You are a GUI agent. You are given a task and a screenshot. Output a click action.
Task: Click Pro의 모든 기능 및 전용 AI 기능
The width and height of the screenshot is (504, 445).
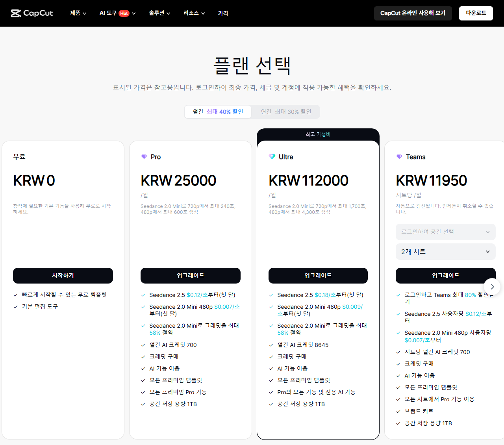(x=316, y=392)
